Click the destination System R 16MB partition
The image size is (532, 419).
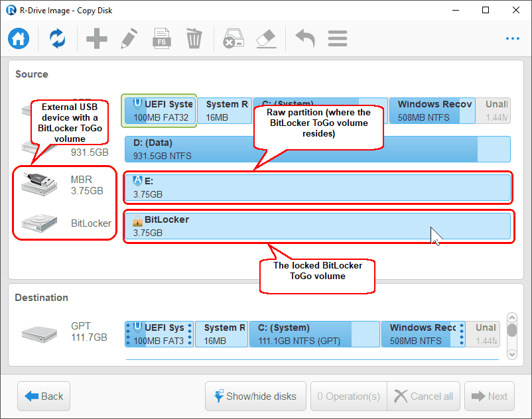point(222,334)
